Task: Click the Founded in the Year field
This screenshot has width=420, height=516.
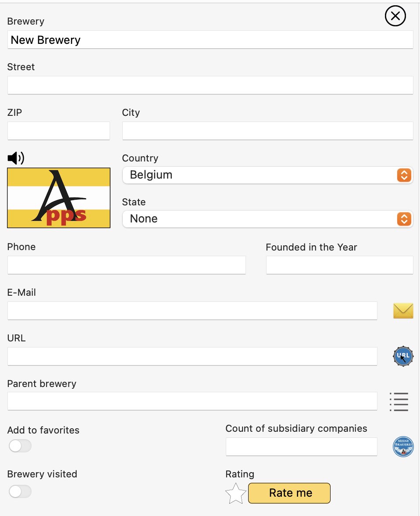Action: point(339,265)
